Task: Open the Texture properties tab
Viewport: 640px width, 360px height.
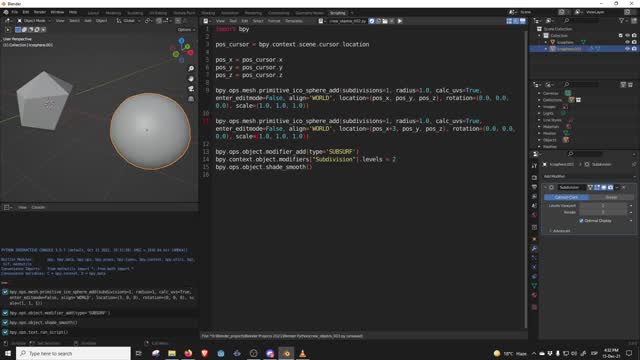Action: 534,307
